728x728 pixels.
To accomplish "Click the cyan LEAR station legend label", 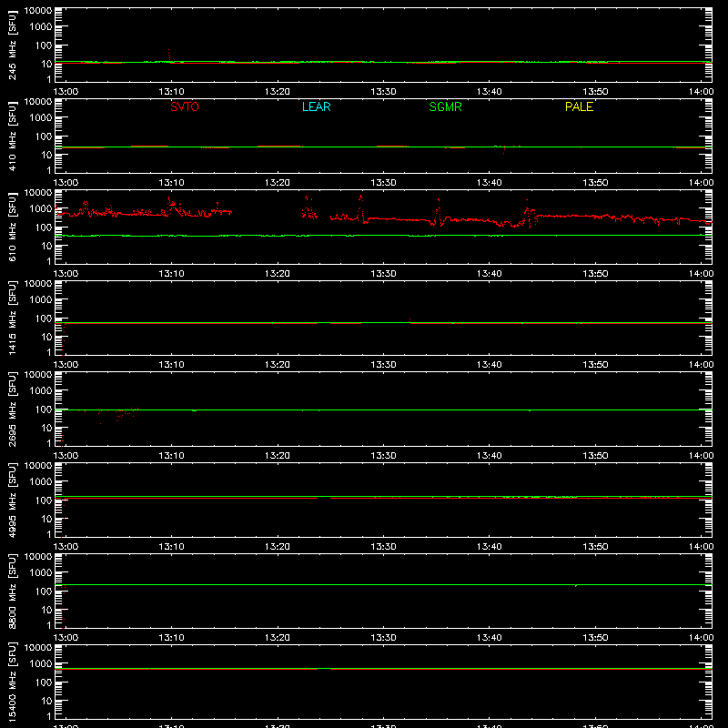I will tap(316, 106).
